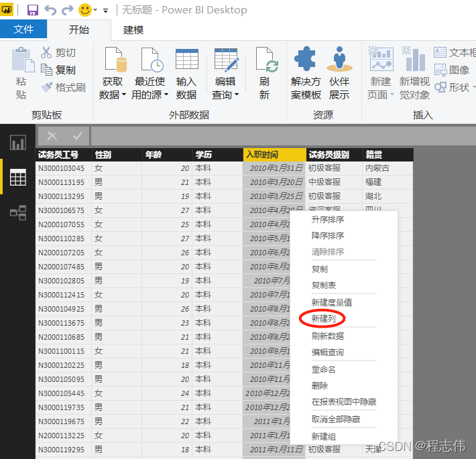Image resolution: width=476 pixels, height=459 pixels.
Task: Click the Save icon in title bar
Action: pyautogui.click(x=32, y=10)
